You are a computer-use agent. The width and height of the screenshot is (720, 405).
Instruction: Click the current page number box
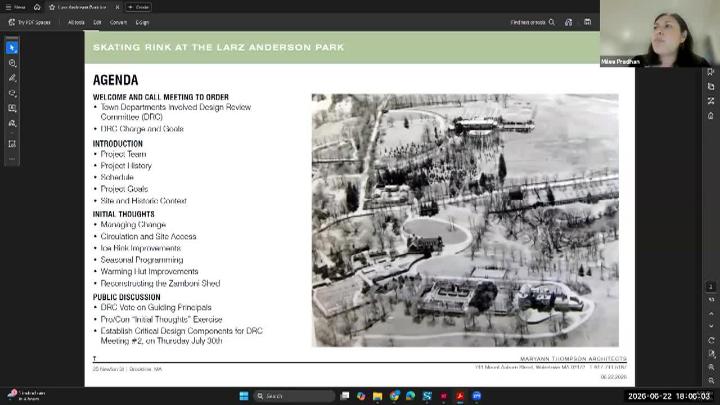710,287
